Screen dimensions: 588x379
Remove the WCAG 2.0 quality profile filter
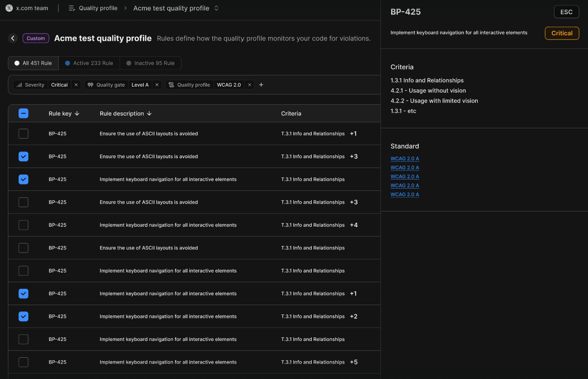coord(250,85)
